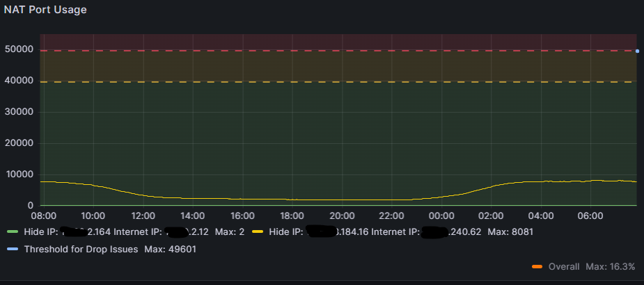This screenshot has height=285, width=644.
Task: Open the NAT Port Usage panel title menu
Action: pyautogui.click(x=45, y=10)
